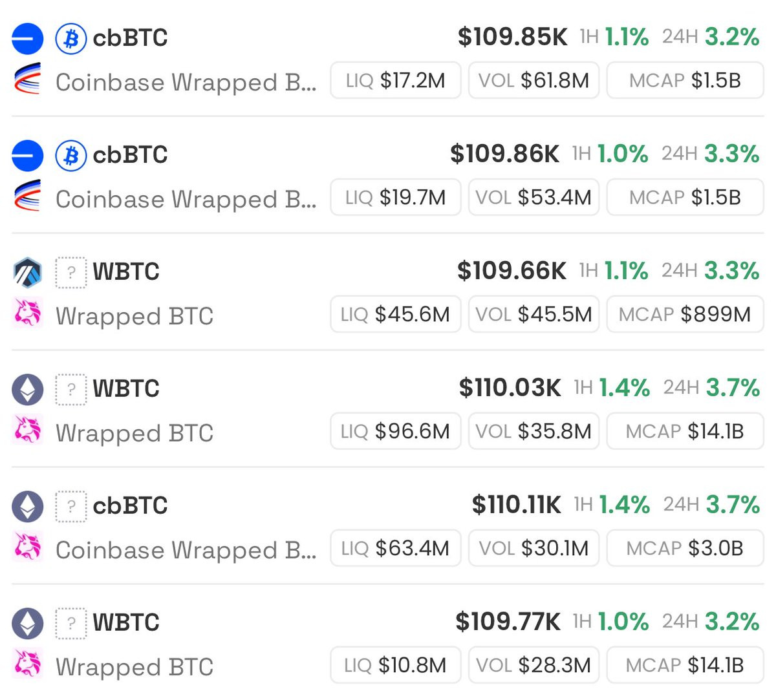The width and height of the screenshot is (776, 700).
Task: Click Aerodrome DEX icon in $19.7M liquidity row
Action: [x=27, y=196]
